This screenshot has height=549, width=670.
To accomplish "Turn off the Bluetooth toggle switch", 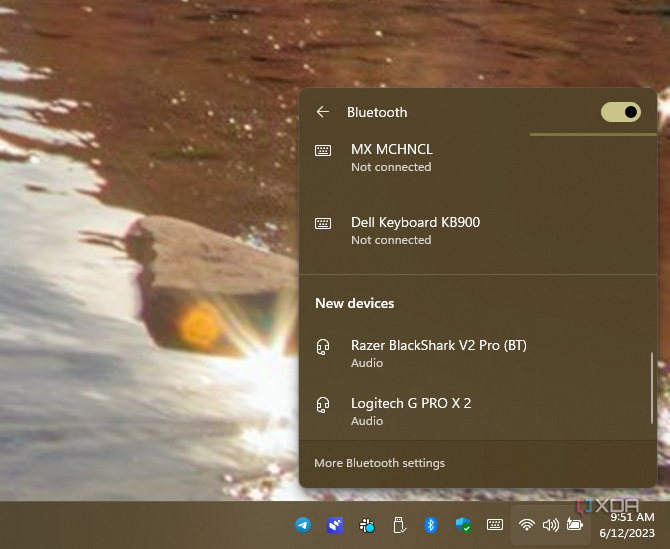I will point(621,112).
